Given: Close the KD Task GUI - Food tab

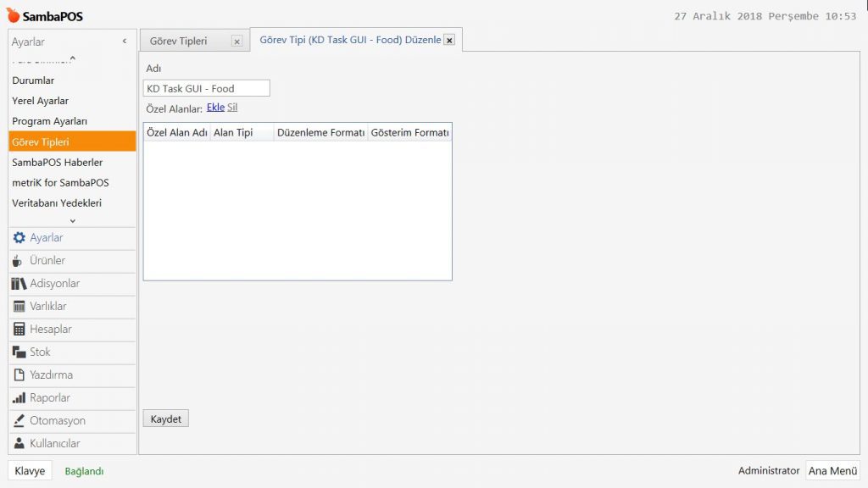Looking at the screenshot, I should (449, 40).
